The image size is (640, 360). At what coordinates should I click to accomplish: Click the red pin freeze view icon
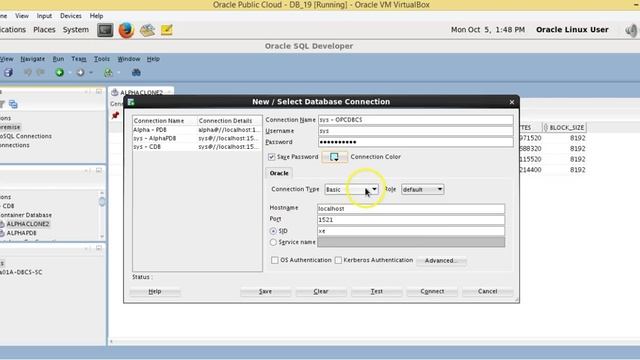click(x=116, y=116)
